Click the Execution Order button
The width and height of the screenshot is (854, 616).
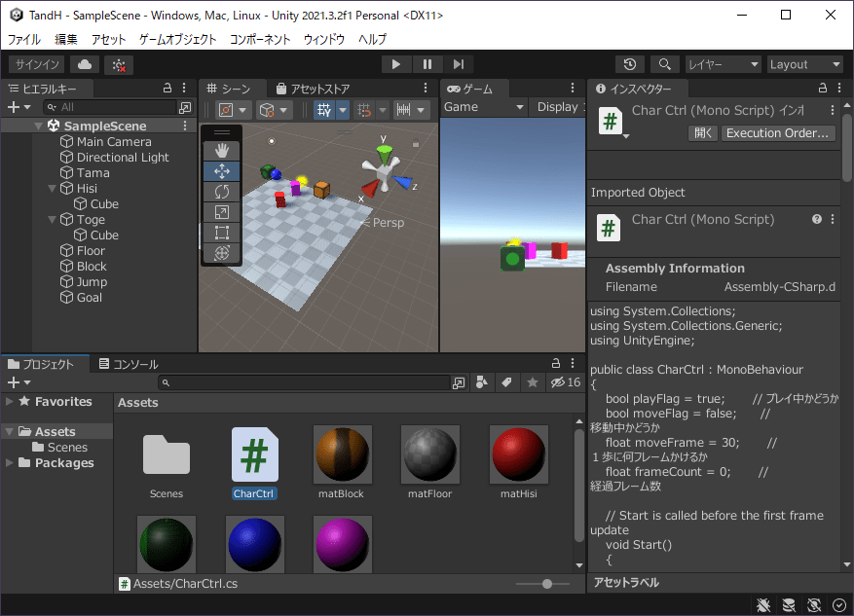(778, 133)
